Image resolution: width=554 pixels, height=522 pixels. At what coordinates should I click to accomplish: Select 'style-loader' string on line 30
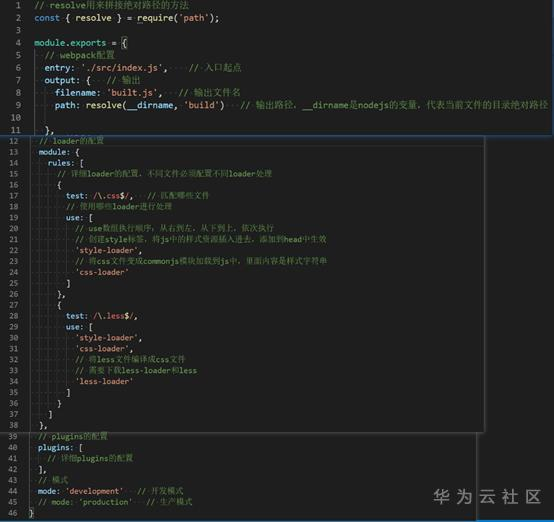(106, 338)
